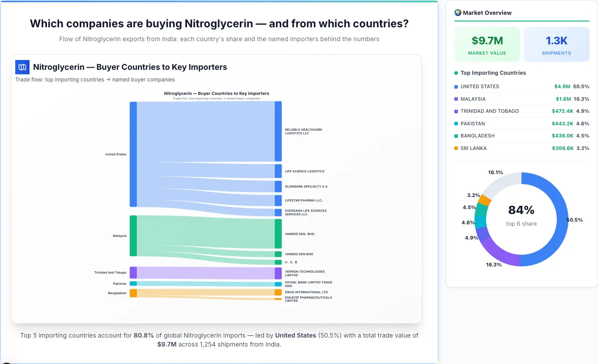This screenshot has width=598, height=364.
Task: Open the $9.7M Market Value card
Action: click(487, 44)
